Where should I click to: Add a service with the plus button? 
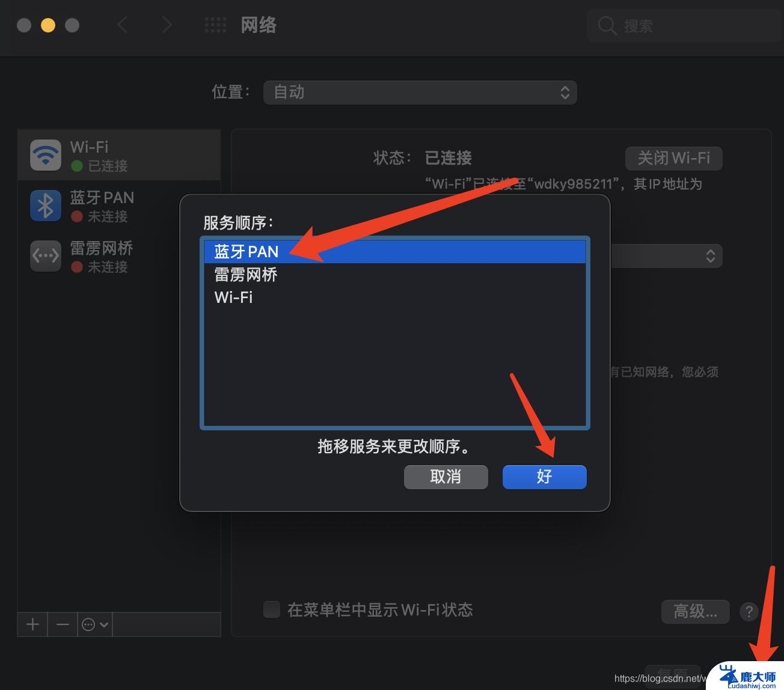pos(32,624)
